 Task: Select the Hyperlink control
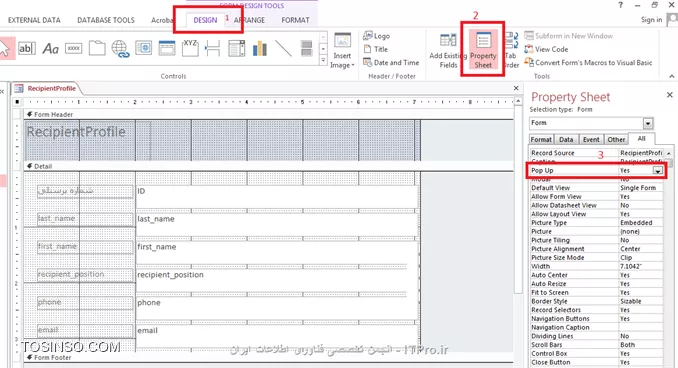click(x=120, y=48)
